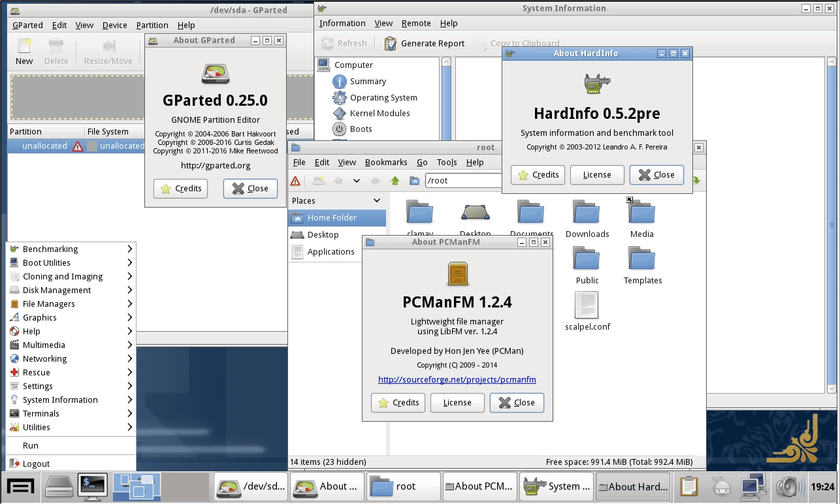Open GParted's Device menu
This screenshot has height=504, width=840.
point(115,25)
